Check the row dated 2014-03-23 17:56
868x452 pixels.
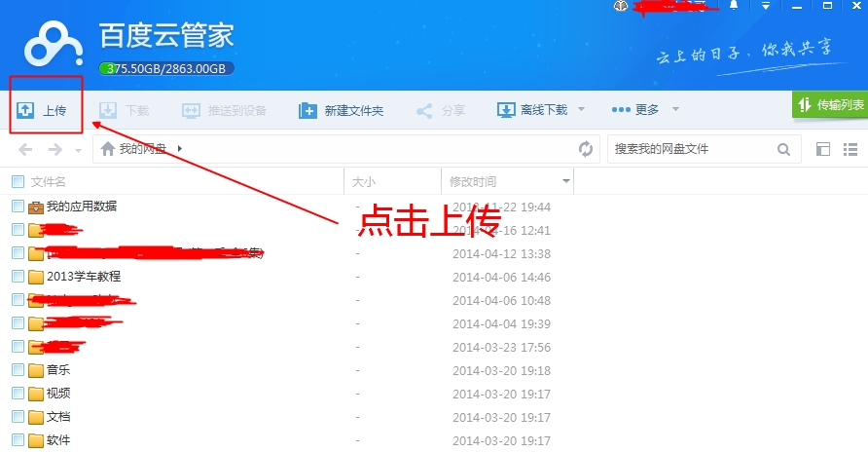click(18, 347)
